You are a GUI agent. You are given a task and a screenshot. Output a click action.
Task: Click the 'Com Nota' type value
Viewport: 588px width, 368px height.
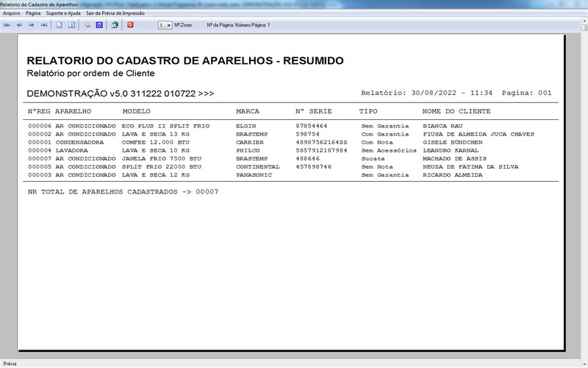[x=377, y=142]
